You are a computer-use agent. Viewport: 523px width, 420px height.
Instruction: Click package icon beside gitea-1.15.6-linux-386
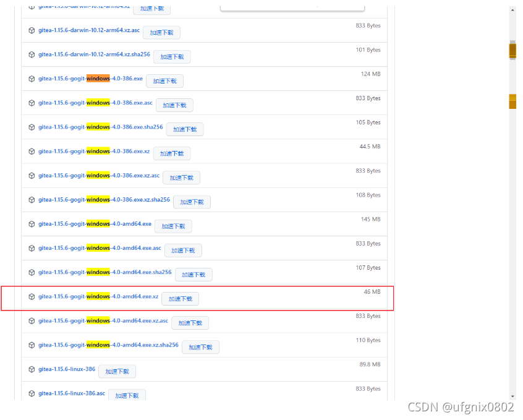(32, 369)
